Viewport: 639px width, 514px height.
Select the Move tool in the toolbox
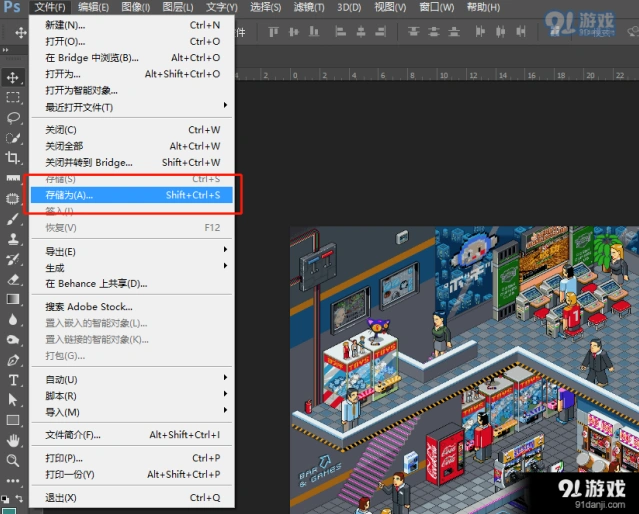(x=13, y=77)
